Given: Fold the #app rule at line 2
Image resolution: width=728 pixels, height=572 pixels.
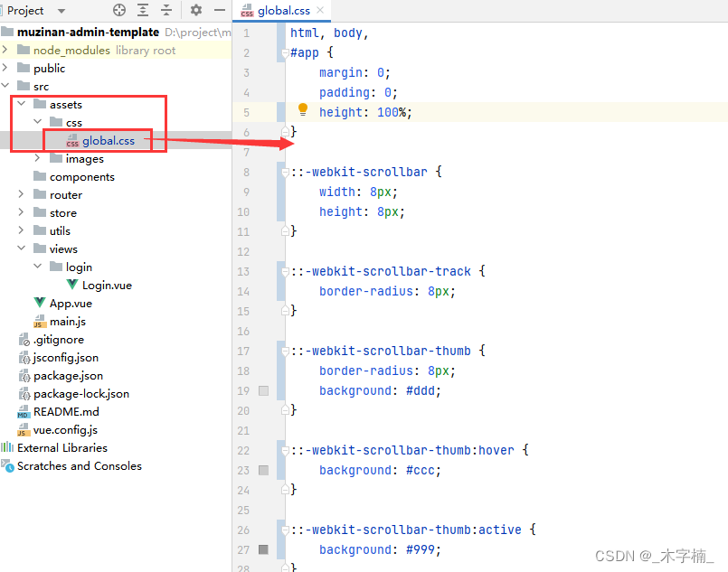Looking at the screenshot, I should pyautogui.click(x=286, y=53).
